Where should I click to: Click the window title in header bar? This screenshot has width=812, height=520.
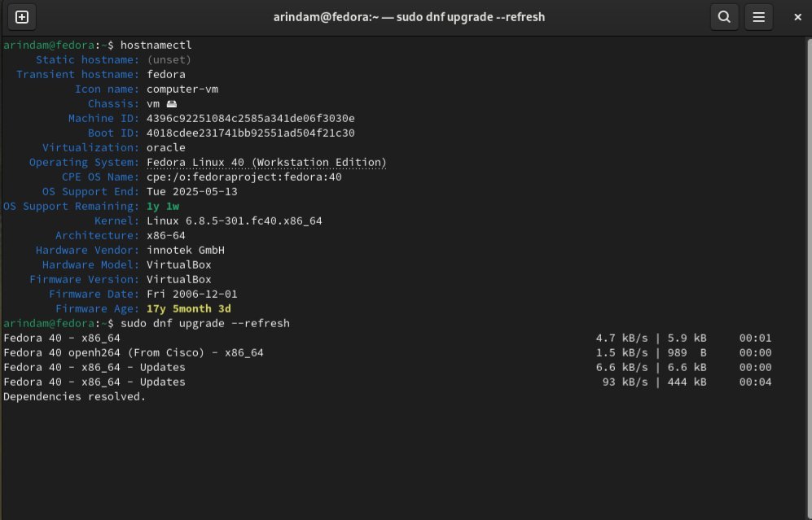click(x=409, y=16)
